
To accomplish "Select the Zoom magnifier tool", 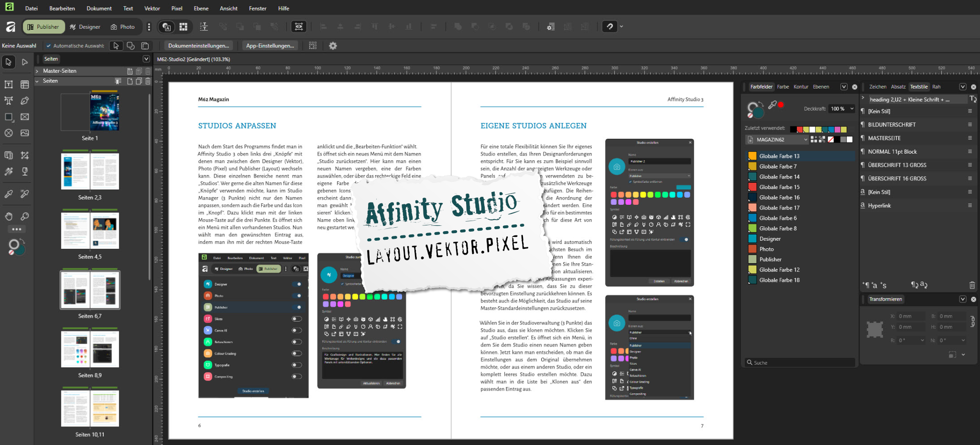I will (25, 216).
